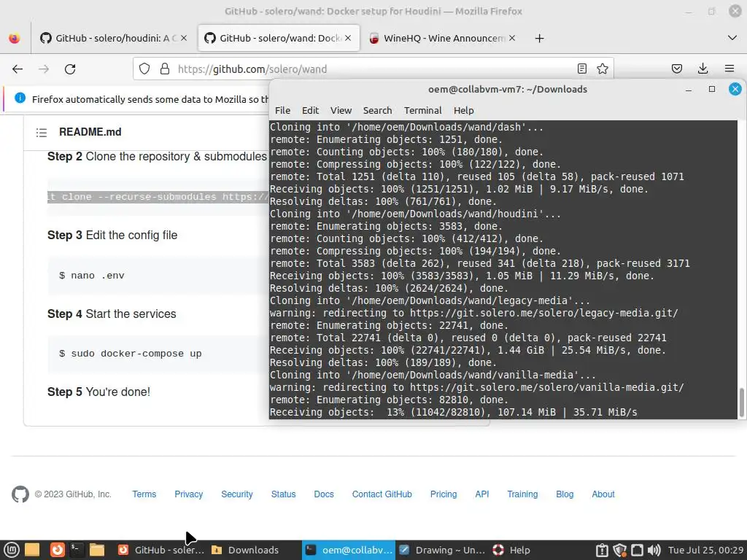Switch to WineHQ Wine Announcement tab

click(443, 38)
